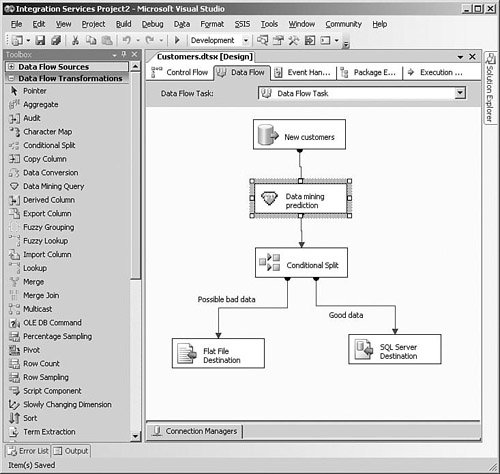Select the Conditional Split component on canvas
The width and height of the screenshot is (500, 474).
click(x=301, y=263)
